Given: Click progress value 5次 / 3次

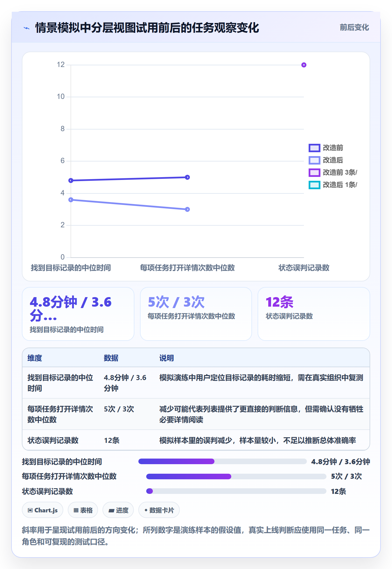Looking at the screenshot, I should point(346,476).
